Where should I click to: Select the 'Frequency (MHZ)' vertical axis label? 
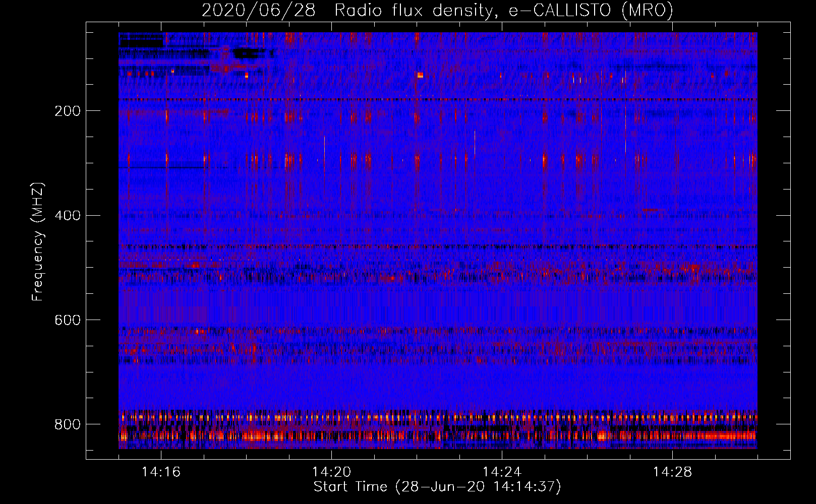(38, 242)
